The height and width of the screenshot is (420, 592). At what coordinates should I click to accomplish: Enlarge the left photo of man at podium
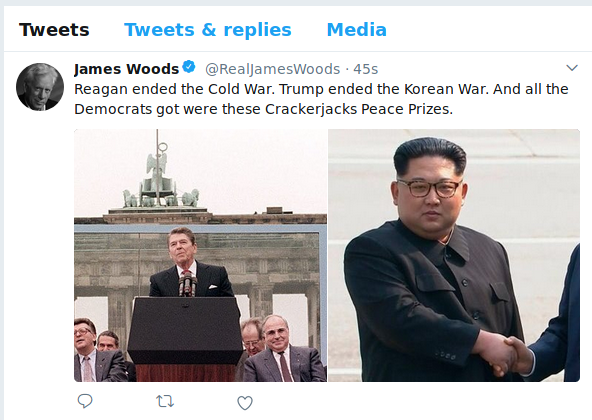tap(200, 255)
